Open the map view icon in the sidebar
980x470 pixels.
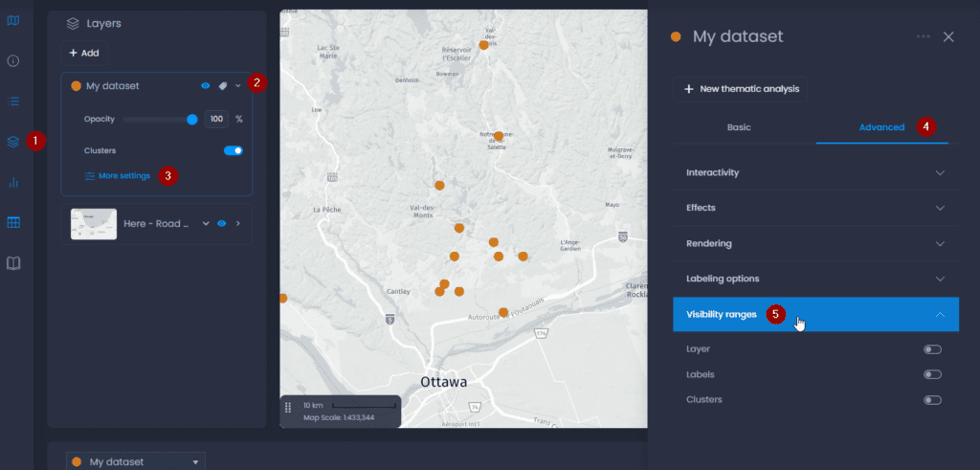[13, 21]
